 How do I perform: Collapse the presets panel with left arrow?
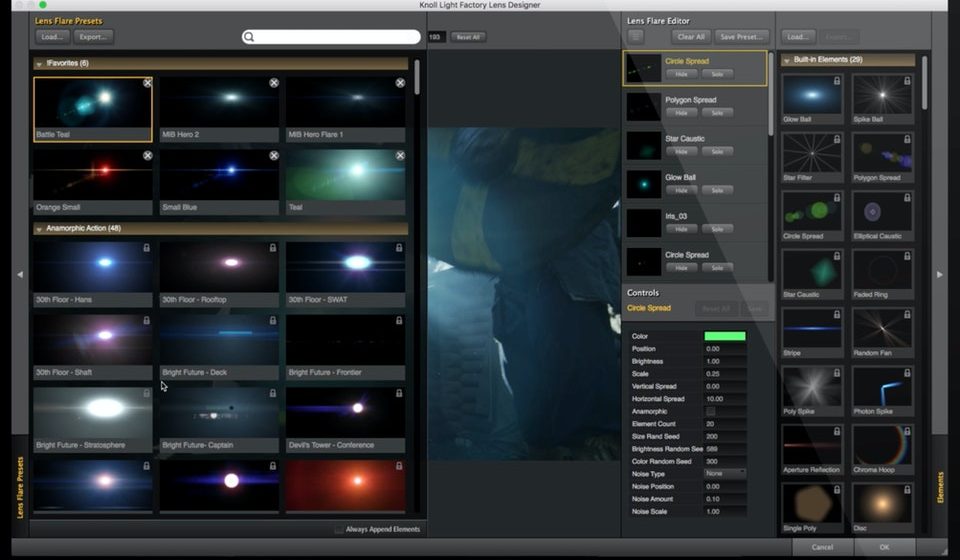tap(20, 275)
